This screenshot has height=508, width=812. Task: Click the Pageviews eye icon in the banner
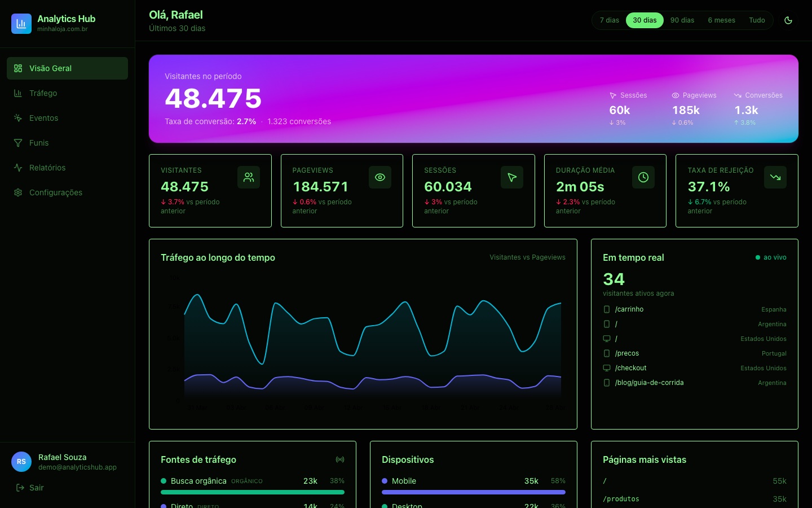(676, 95)
